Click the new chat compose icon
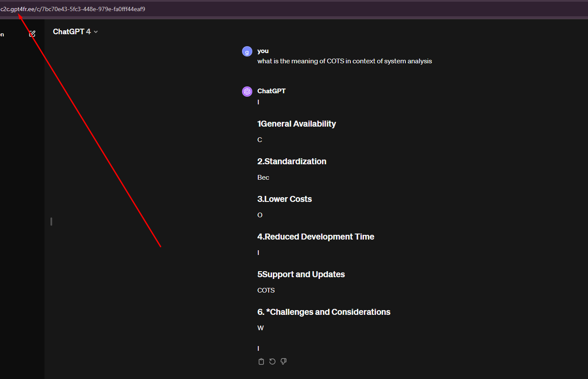This screenshot has height=379, width=588. pos(32,34)
